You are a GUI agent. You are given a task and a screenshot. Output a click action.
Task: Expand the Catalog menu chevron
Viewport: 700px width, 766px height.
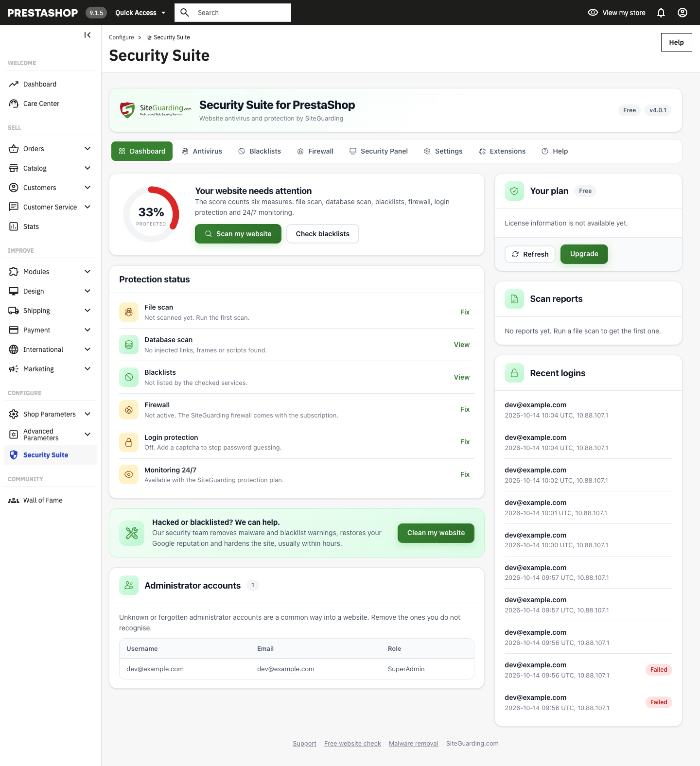87,168
